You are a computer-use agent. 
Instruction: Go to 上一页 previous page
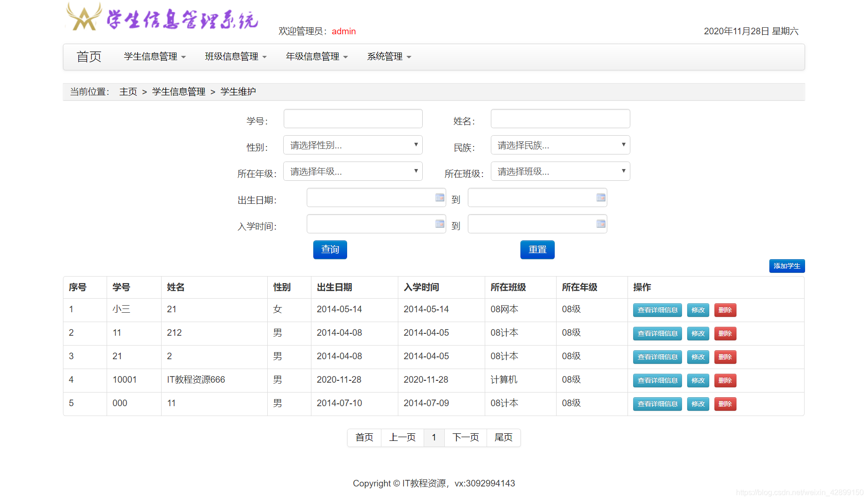click(403, 438)
